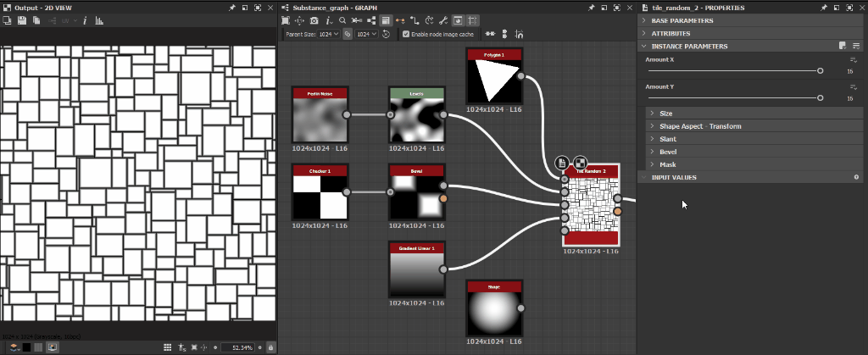This screenshot has width=868, height=355.
Task: Toggle Enable node image cache checkbox
Action: click(406, 35)
